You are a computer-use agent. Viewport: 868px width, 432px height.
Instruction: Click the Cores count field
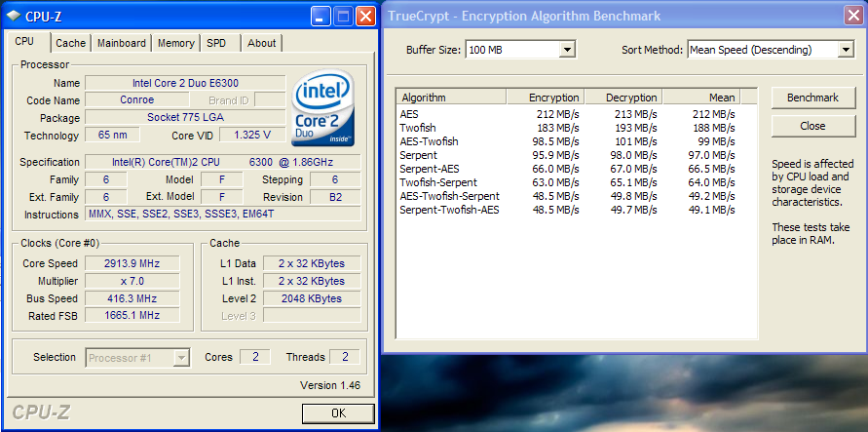(255, 357)
